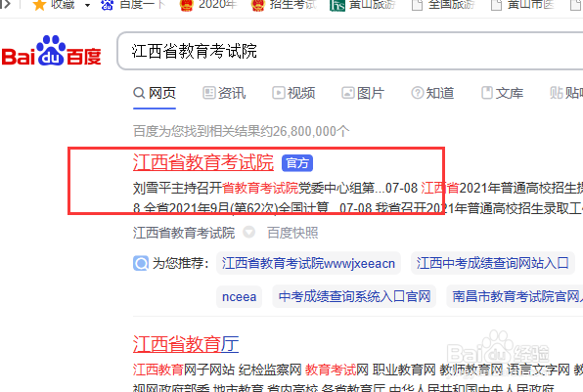This screenshot has width=583, height=392.
Task: Click snippet text 刘雪平主持召开省教育考试院
Action: (215, 188)
